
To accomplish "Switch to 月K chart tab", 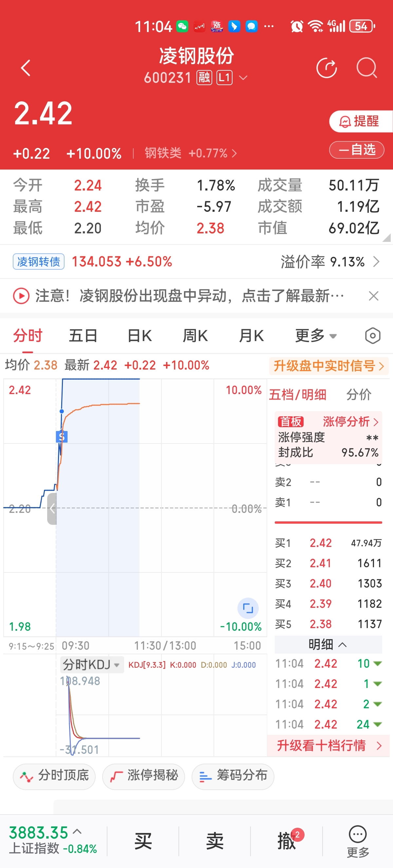I will coord(251,335).
